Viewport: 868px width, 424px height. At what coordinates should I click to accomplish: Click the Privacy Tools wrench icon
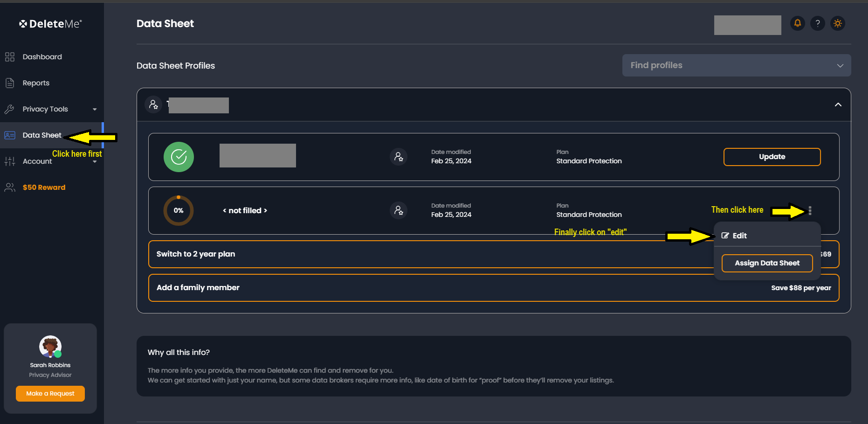coord(10,109)
